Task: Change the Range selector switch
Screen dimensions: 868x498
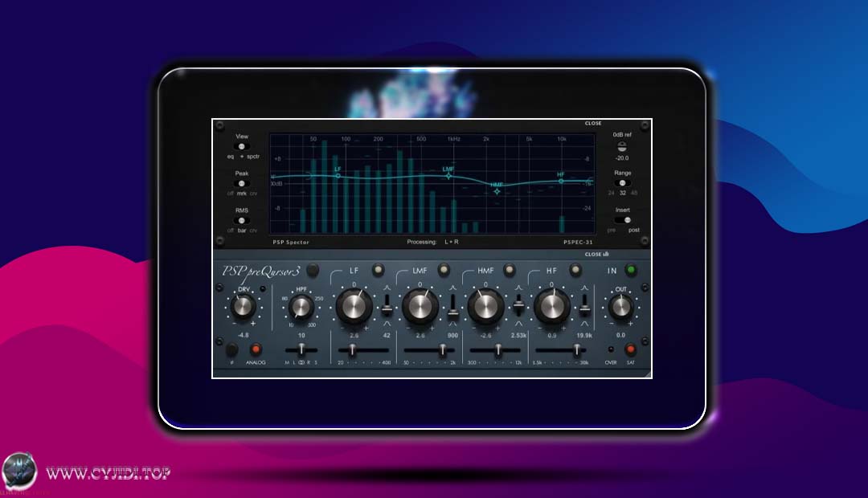Action: (x=621, y=183)
